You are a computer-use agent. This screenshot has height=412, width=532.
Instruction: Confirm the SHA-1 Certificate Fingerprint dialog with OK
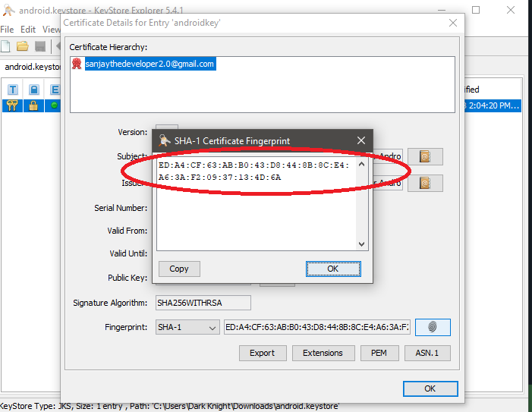333,269
